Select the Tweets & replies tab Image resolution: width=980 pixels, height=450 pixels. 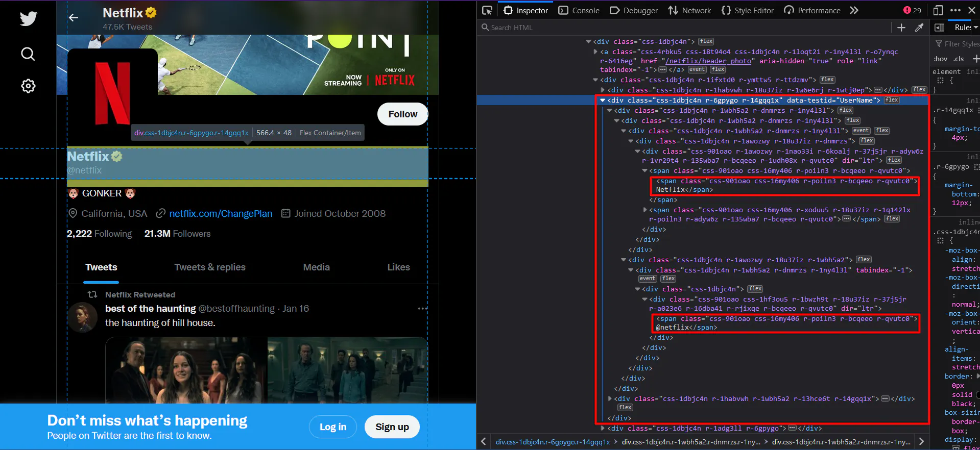click(x=210, y=267)
